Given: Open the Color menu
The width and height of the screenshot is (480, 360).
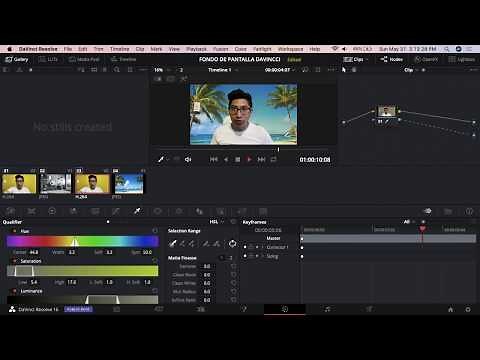Looking at the screenshot, I should [240, 49].
